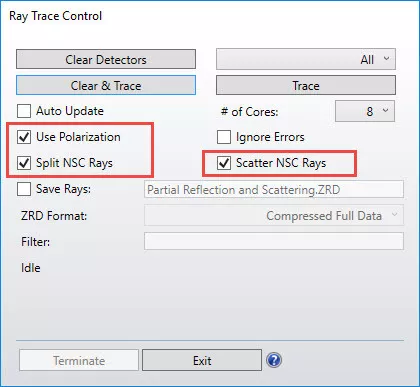Check the Ignore Errors box
The image size is (420, 387).
[x=224, y=137]
